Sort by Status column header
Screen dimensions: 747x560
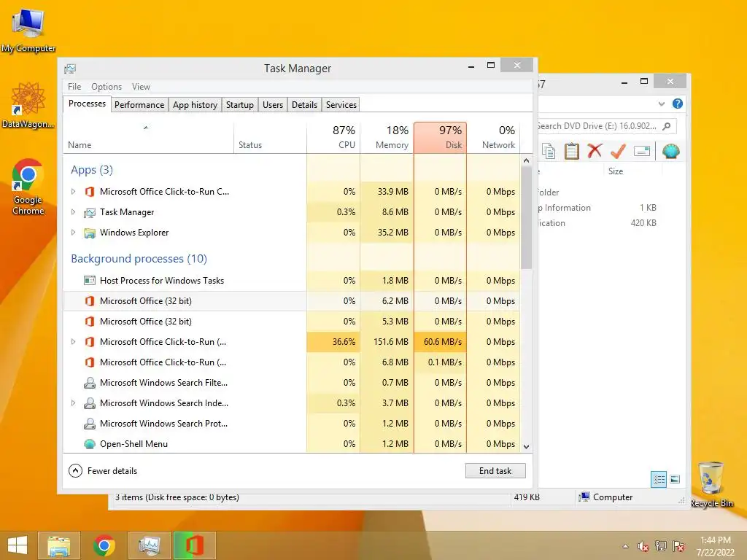tap(270, 137)
